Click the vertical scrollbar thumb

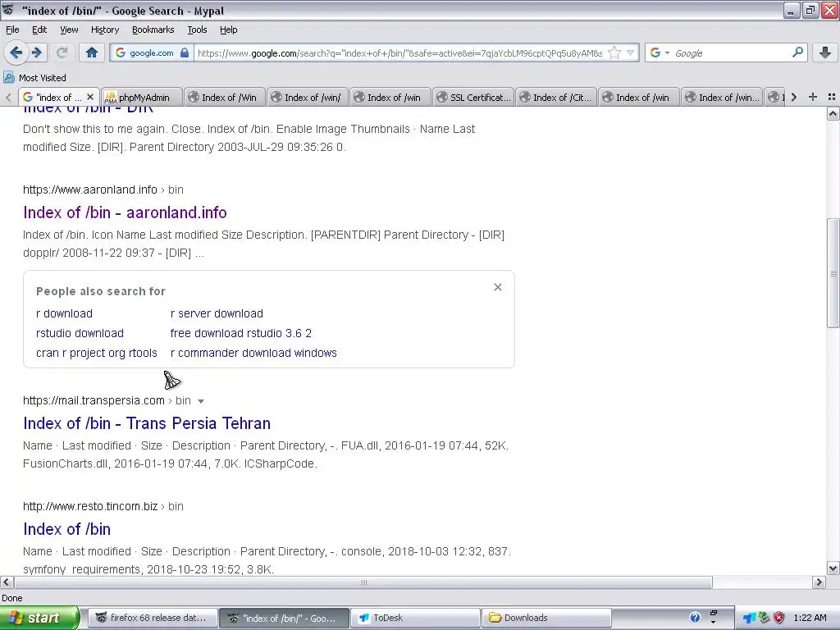coord(833,273)
